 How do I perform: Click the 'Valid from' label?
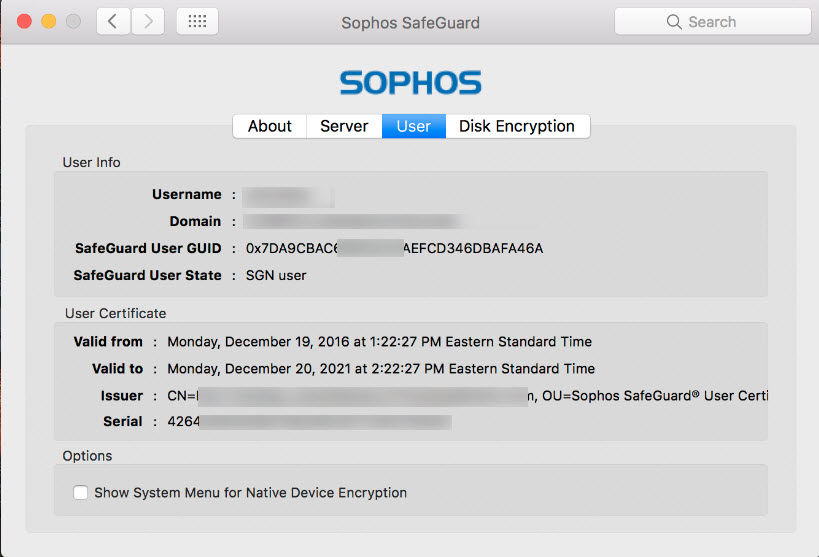click(108, 342)
